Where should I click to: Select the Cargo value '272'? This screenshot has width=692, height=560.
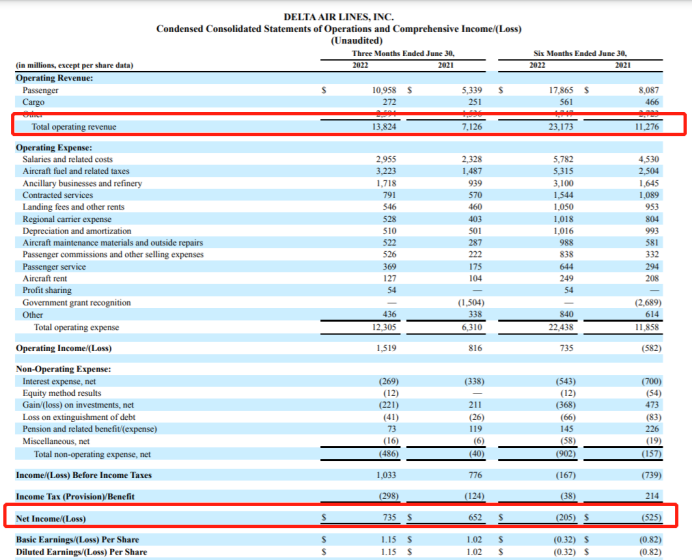coord(389,102)
